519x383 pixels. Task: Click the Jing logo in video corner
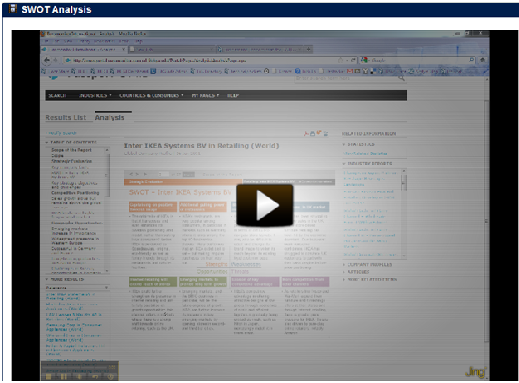[476, 372]
